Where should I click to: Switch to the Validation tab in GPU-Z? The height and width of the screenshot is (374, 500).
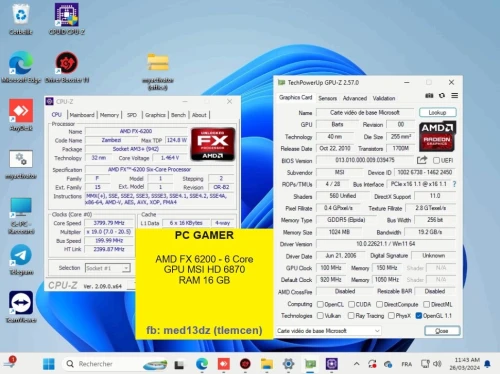[384, 98]
